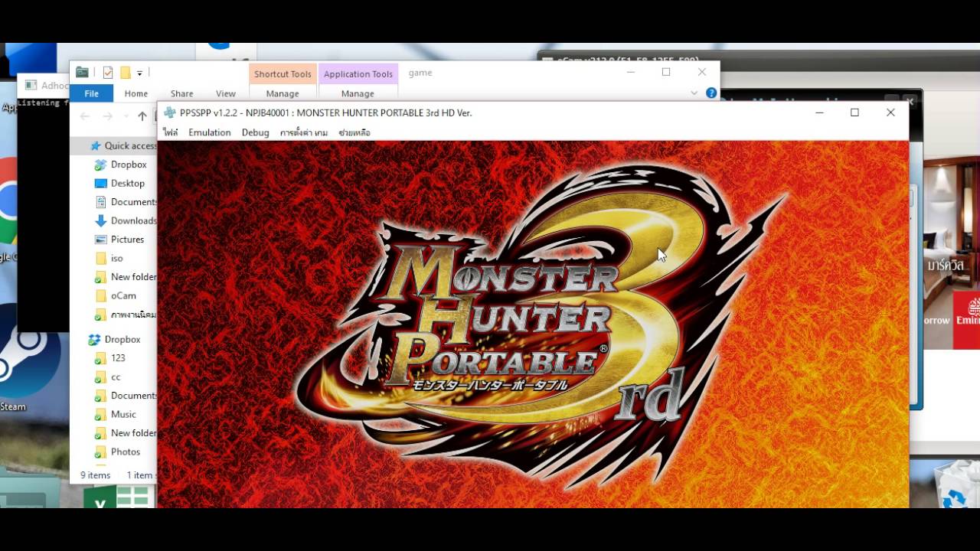
Task: Open the Recycle Bin desktop icon
Action: tap(954, 485)
